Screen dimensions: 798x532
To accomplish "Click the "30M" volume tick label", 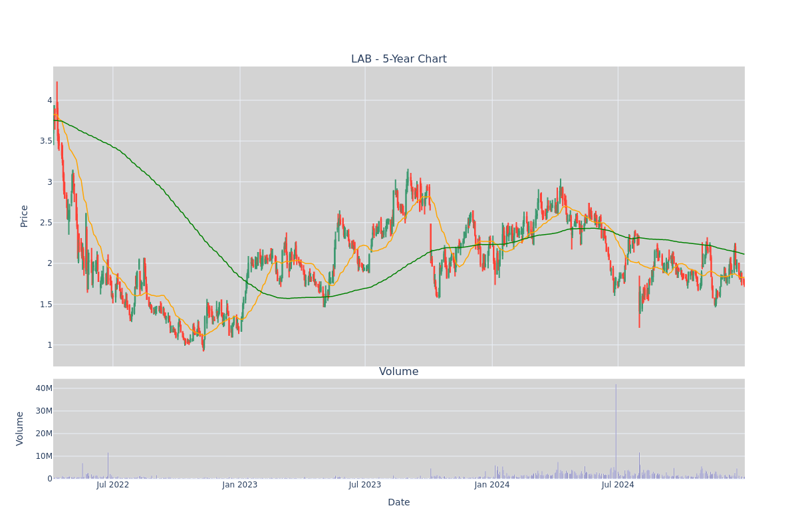I will 44,411.
